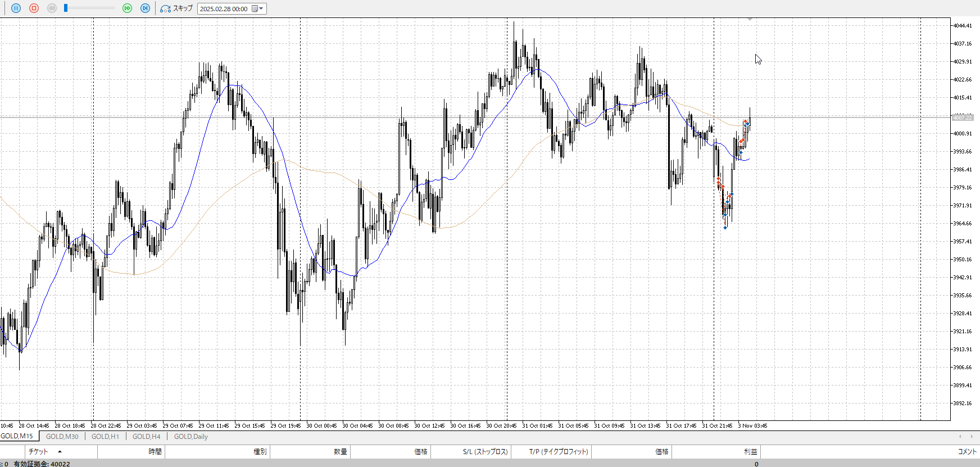Pause the strategy tester playback

16,8
